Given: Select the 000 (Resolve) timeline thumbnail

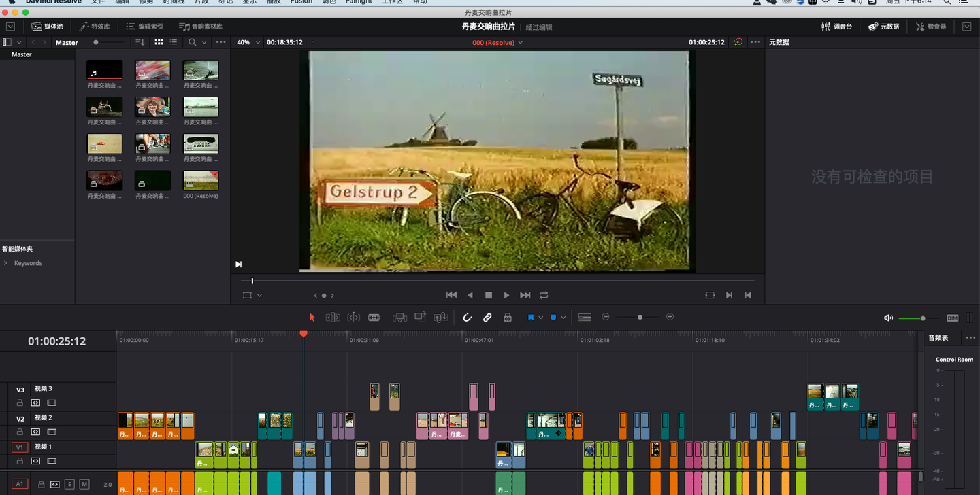Looking at the screenshot, I should pyautogui.click(x=201, y=180).
